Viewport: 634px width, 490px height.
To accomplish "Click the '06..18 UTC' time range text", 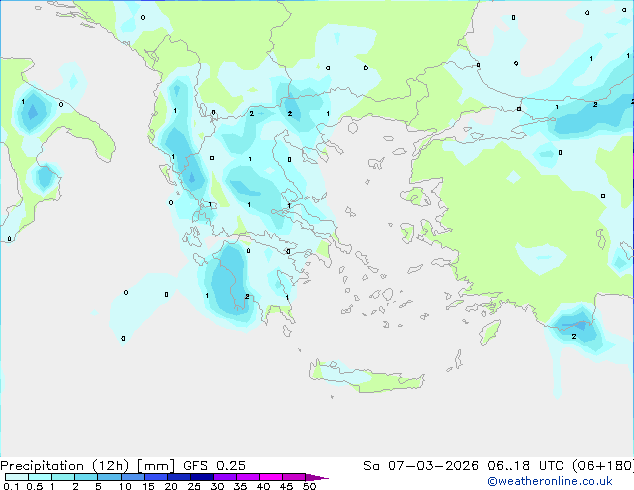I will click(x=525, y=466).
